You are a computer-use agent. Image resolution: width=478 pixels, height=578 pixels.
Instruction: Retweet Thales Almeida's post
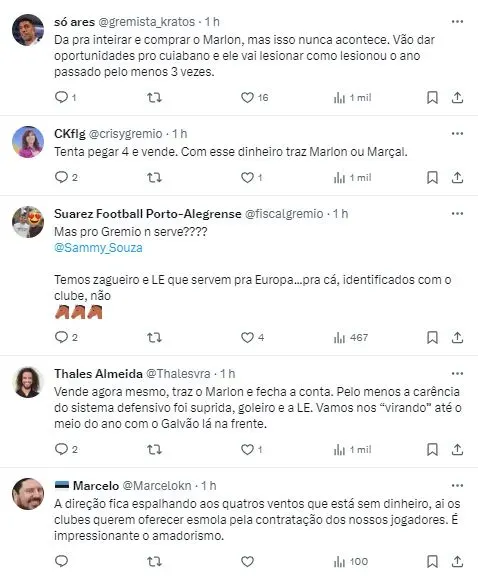154,449
